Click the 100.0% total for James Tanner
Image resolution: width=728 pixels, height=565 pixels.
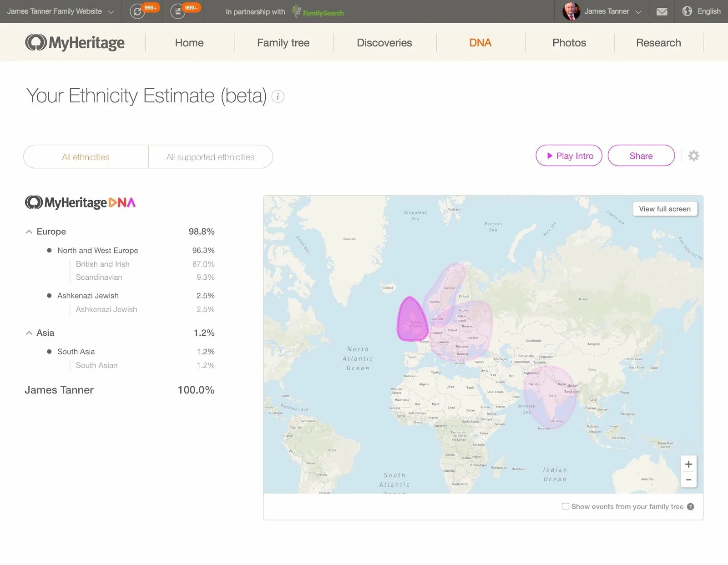196,390
